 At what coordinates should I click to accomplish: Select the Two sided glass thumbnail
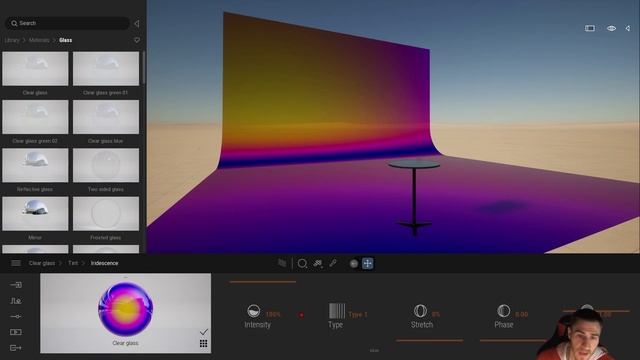[x=106, y=165]
